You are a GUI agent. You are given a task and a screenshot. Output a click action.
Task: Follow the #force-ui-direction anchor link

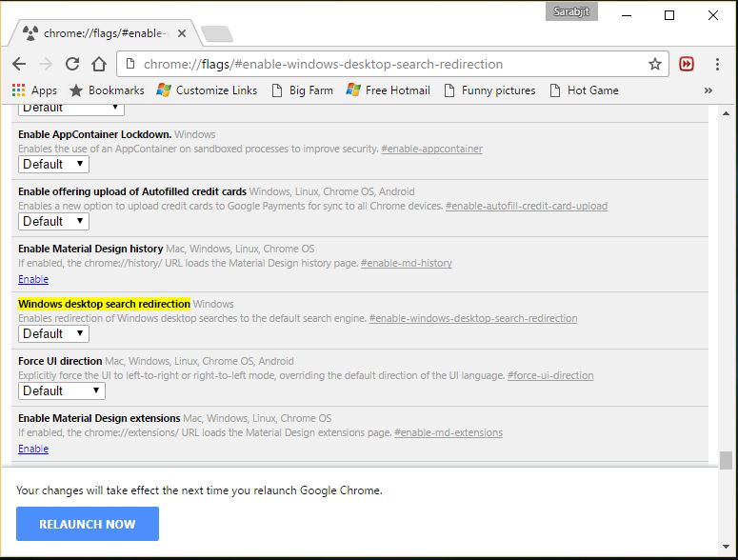point(550,375)
